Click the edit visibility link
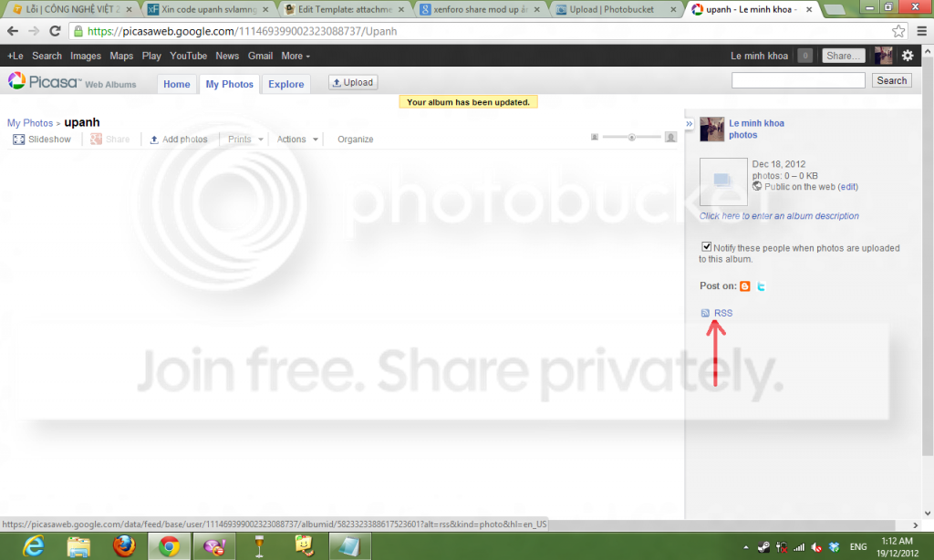This screenshot has height=560, width=934. [848, 186]
